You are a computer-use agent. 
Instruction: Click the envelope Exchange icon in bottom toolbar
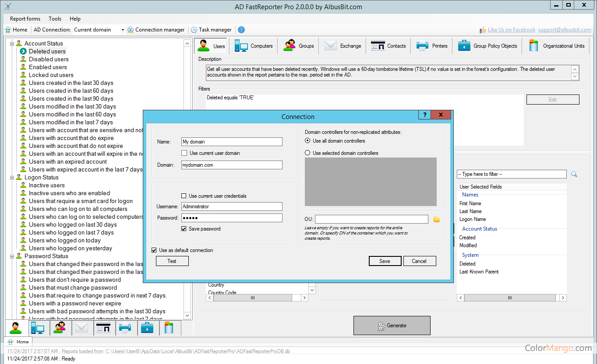coord(81,328)
